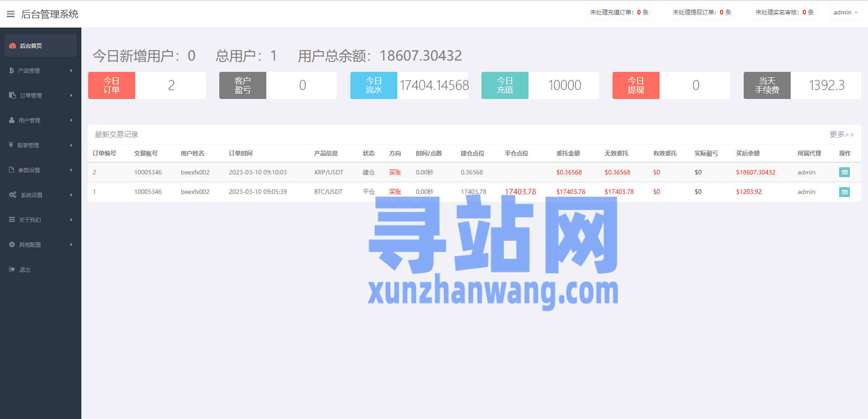Click the file icon beside 参数设置
Screen dimensions: 868x419
12,170
